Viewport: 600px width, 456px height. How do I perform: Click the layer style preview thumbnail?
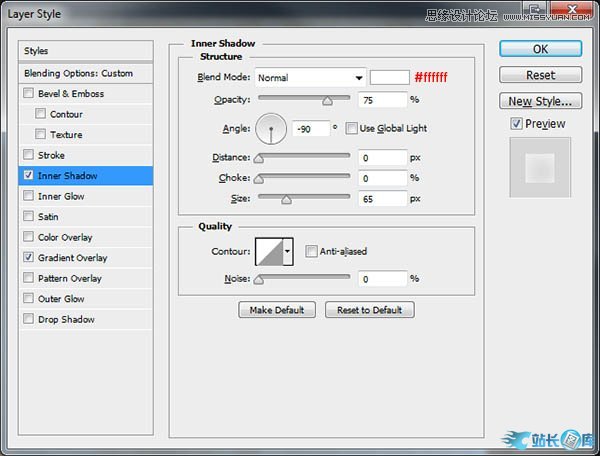[x=539, y=168]
